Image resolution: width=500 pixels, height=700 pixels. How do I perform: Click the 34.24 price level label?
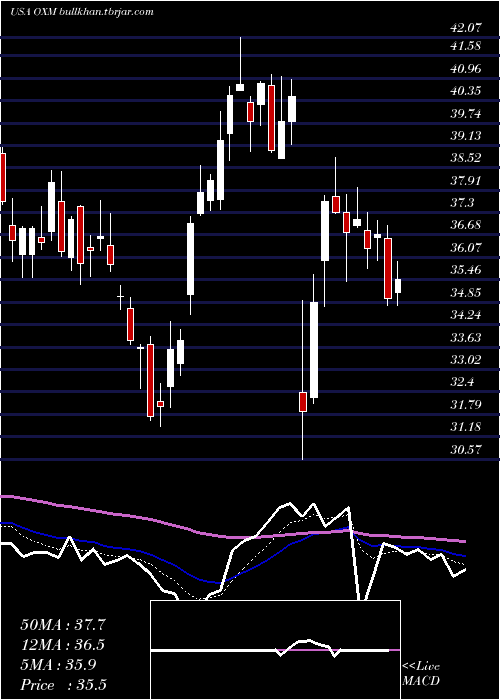point(466,315)
